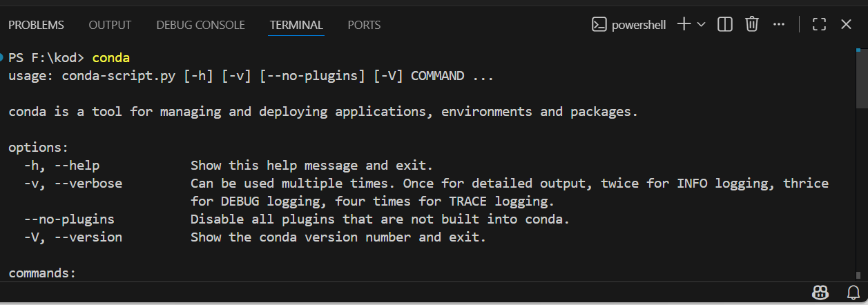Split the terminal pane

(724, 25)
